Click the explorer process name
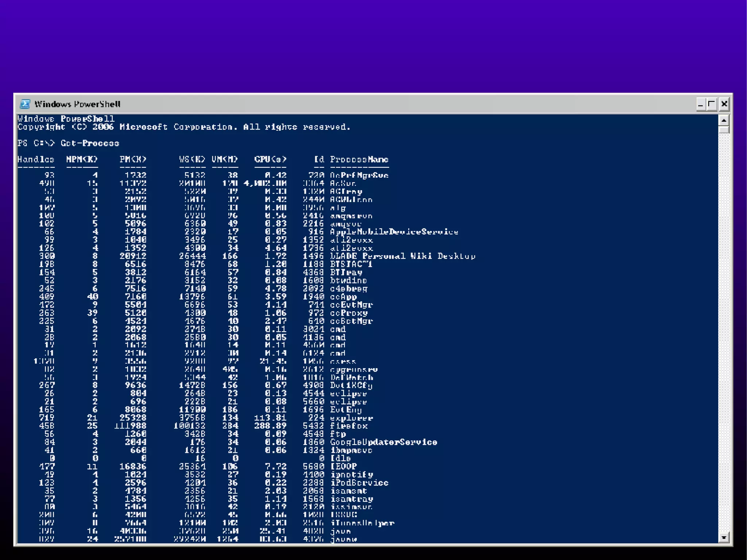Viewport: 747px width, 560px height. (x=351, y=418)
